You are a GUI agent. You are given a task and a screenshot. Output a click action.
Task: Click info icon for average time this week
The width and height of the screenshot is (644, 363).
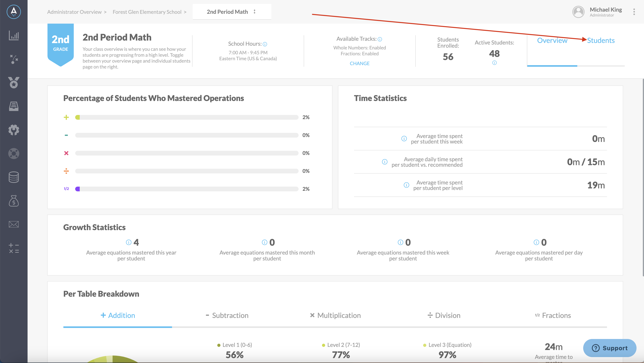point(404,139)
